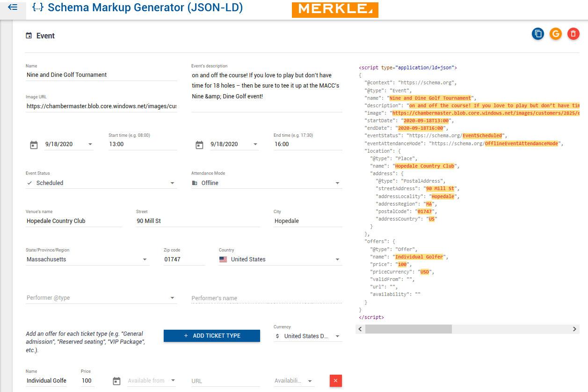Click the Performer's name field
588x392 pixels.
267,298
